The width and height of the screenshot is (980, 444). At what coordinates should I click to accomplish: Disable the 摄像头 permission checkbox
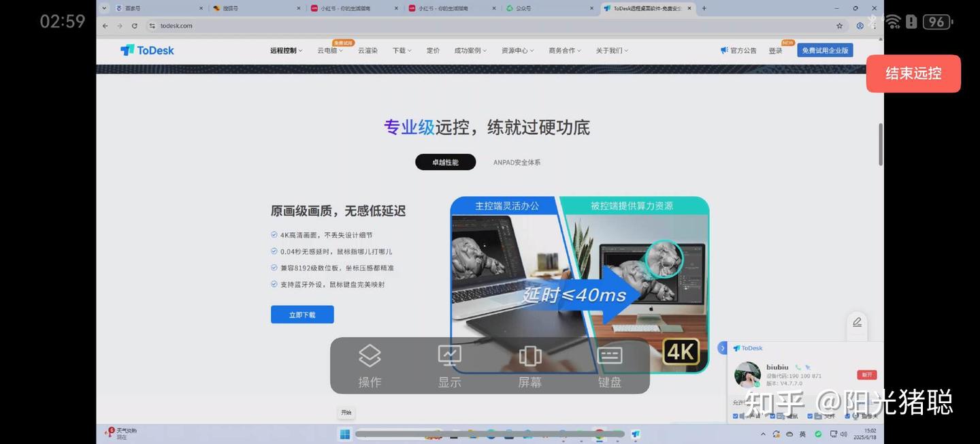pos(847,415)
